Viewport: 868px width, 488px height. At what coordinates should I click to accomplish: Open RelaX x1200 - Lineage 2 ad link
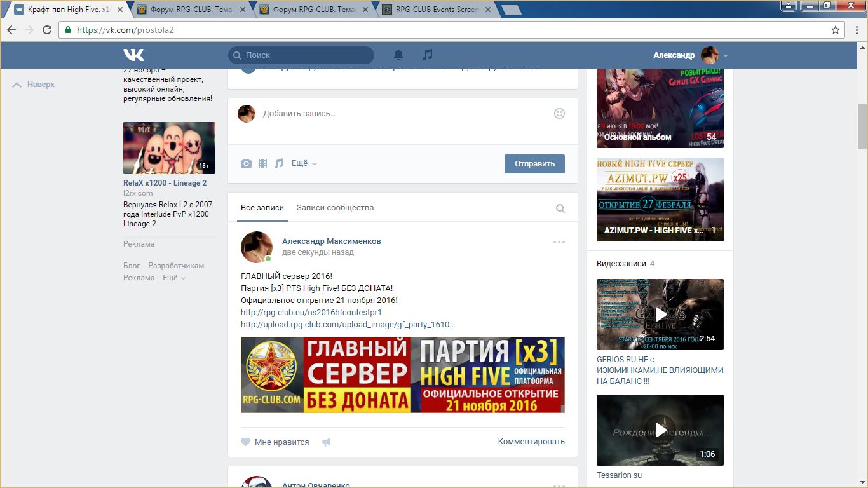165,183
